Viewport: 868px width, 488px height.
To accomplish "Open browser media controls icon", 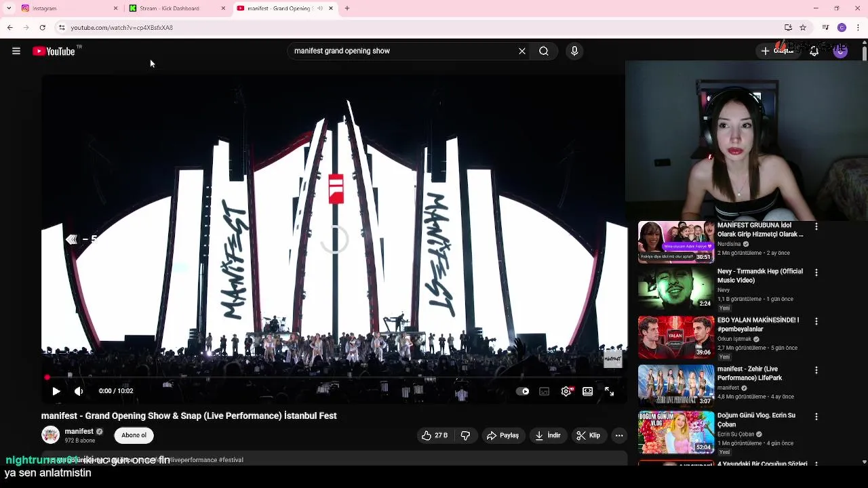I will pyautogui.click(x=825, y=28).
